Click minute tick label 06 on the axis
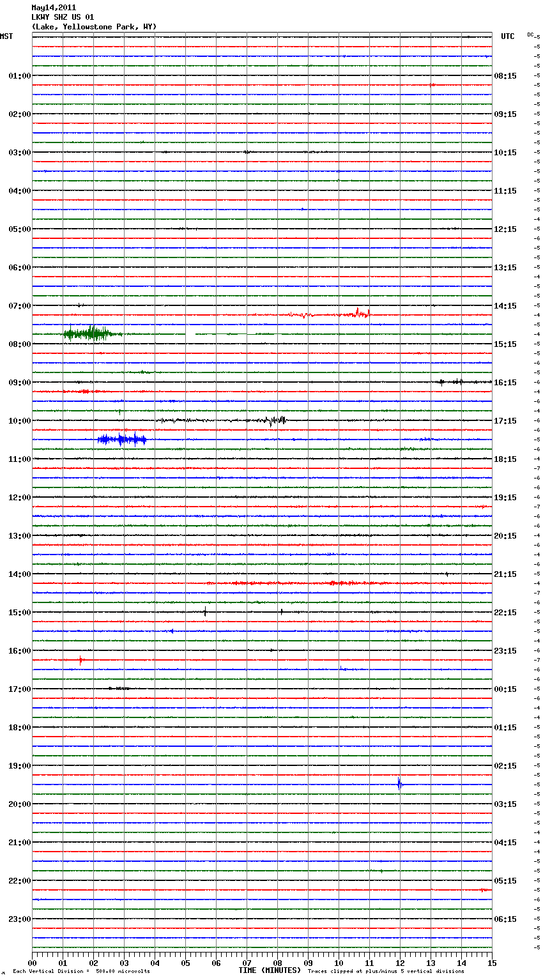 (216, 963)
